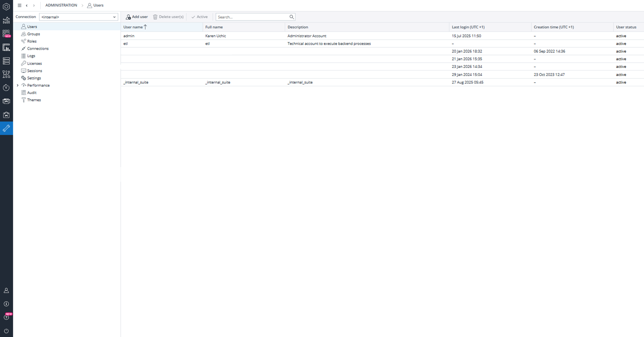Click in the Search input field

click(252, 17)
